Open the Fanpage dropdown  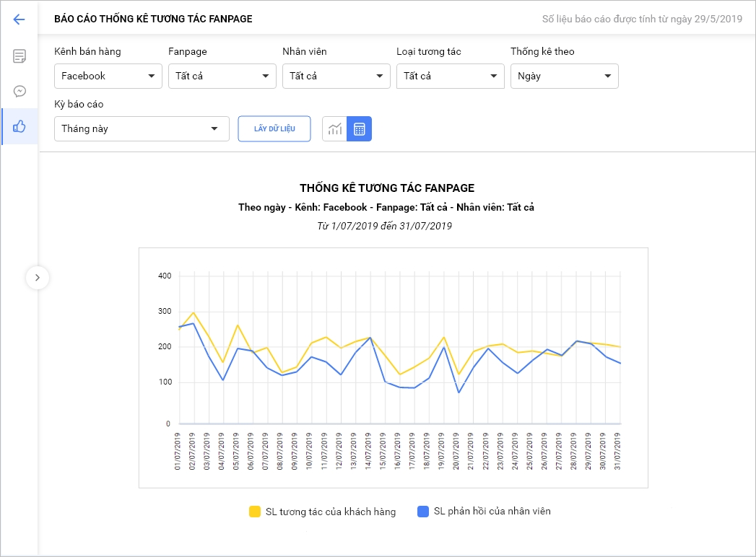[222, 76]
